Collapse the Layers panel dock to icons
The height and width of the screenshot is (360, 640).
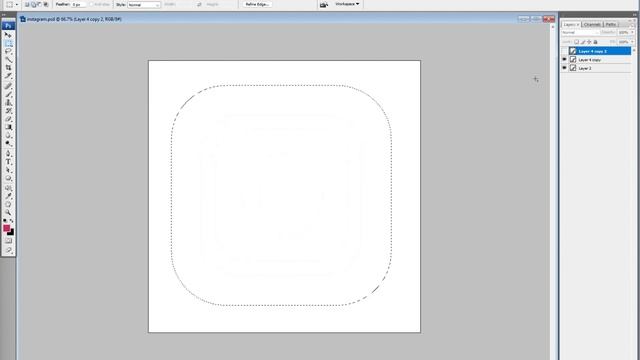tap(634, 15)
